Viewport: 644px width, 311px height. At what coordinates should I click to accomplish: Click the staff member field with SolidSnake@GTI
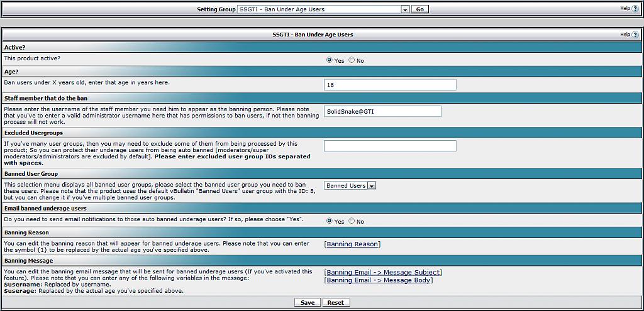coord(382,111)
